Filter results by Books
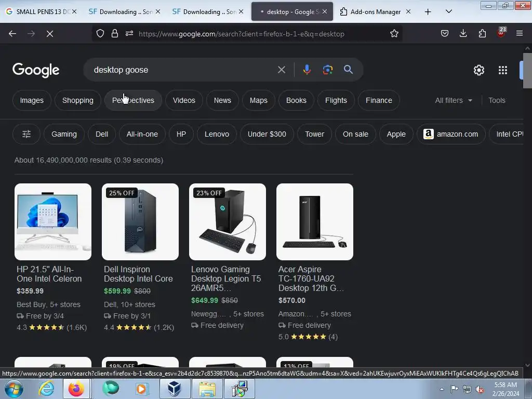Viewport: 532px width, 399px height. [296, 100]
